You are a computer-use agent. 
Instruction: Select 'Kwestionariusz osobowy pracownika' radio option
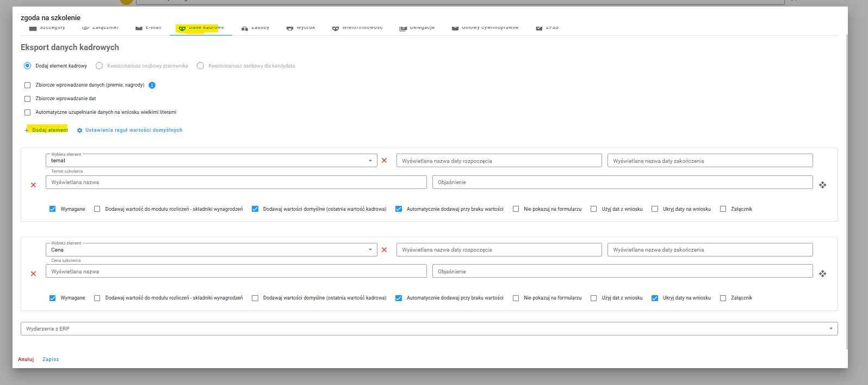click(99, 66)
